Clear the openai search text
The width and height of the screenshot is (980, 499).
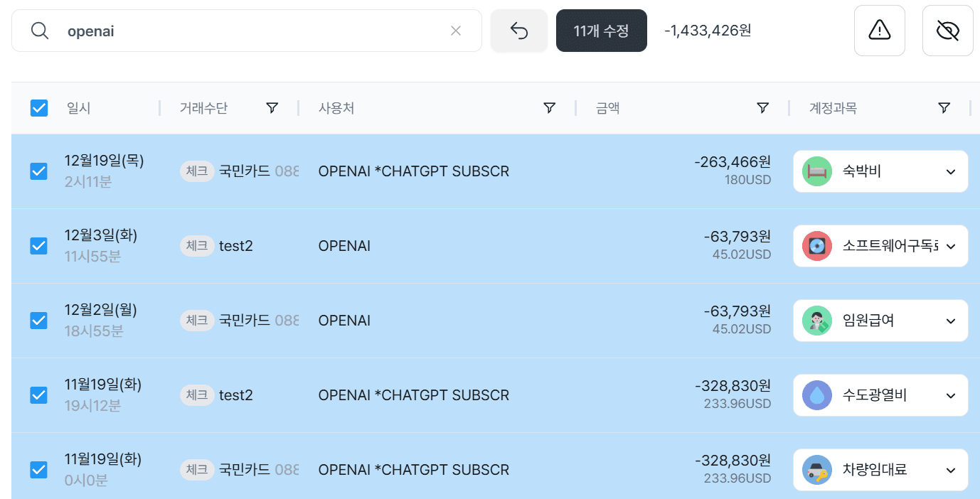point(456,31)
